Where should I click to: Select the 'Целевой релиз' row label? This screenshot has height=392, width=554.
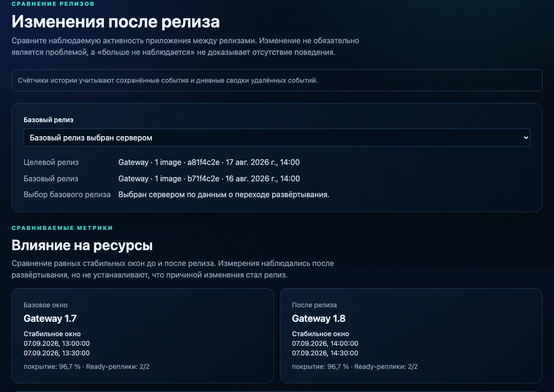(x=51, y=162)
